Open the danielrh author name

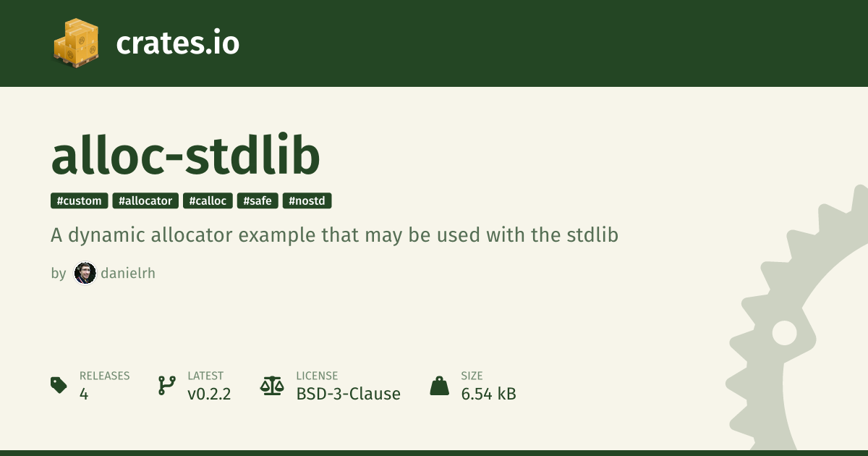pos(128,274)
